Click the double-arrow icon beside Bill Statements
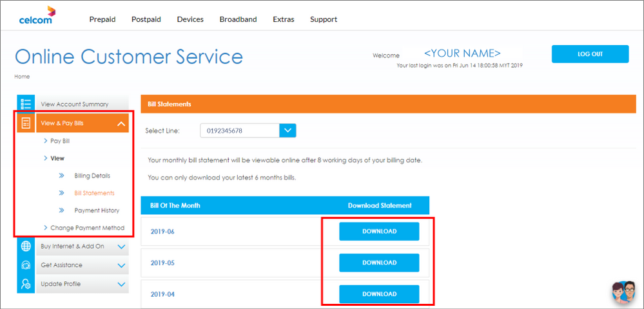The image size is (644, 309). [x=62, y=193]
